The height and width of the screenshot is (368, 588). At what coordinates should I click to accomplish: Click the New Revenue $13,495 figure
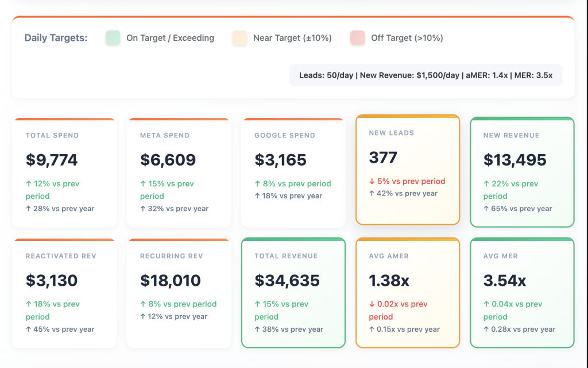(514, 160)
